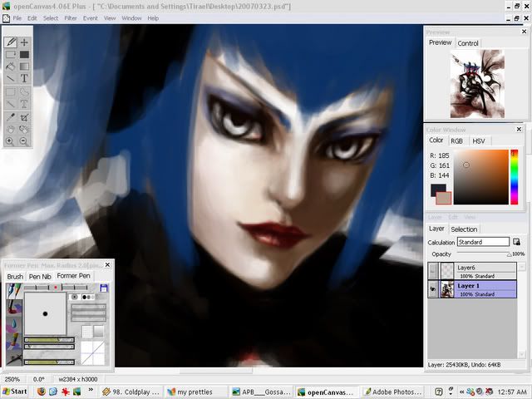Switch to the RGB tab

pos(456,140)
